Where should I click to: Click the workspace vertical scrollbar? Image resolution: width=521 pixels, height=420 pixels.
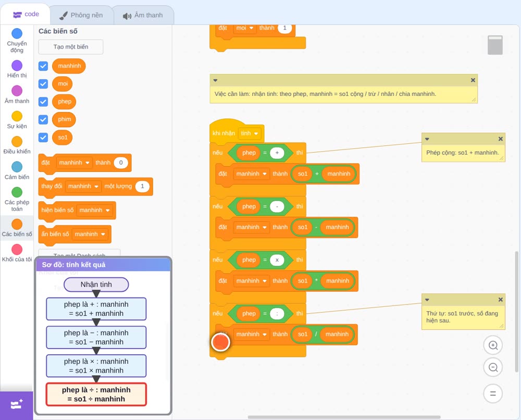click(516, 312)
